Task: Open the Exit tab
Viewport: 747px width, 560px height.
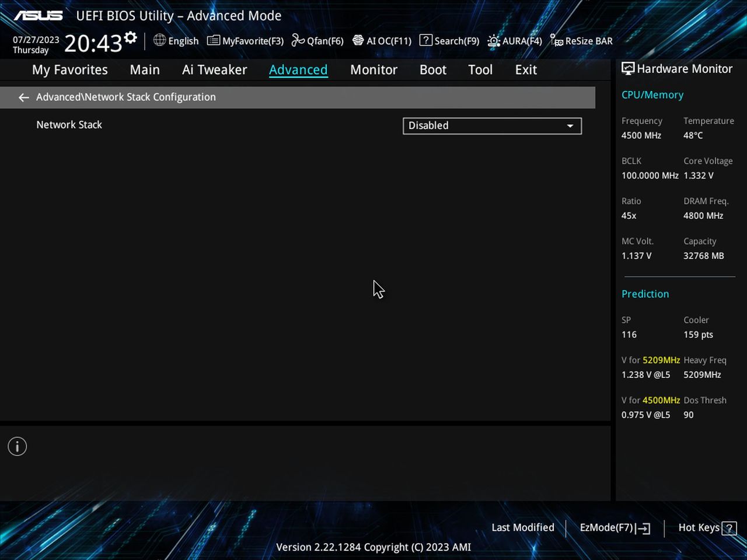Action: coord(526,70)
